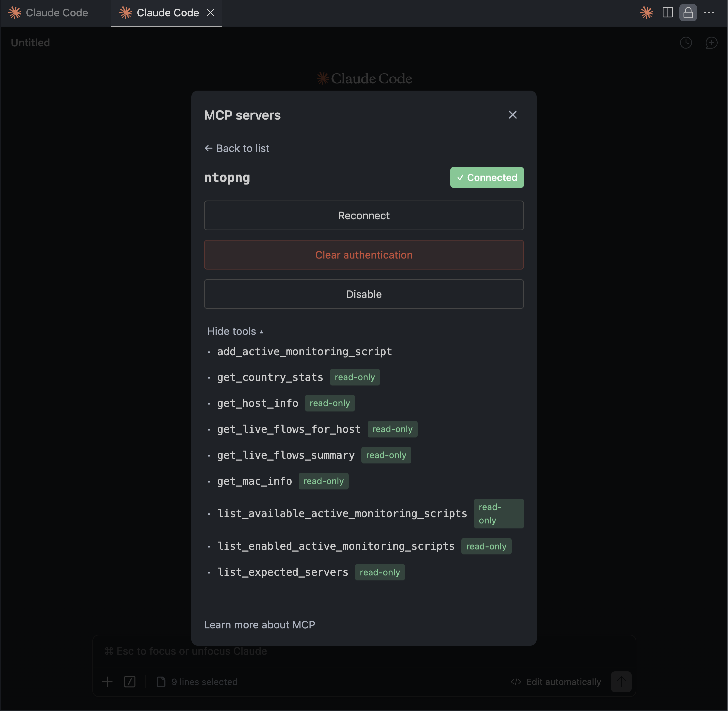Select list_available_active_monitoring_scripts tool
728x711 pixels.
(342, 513)
